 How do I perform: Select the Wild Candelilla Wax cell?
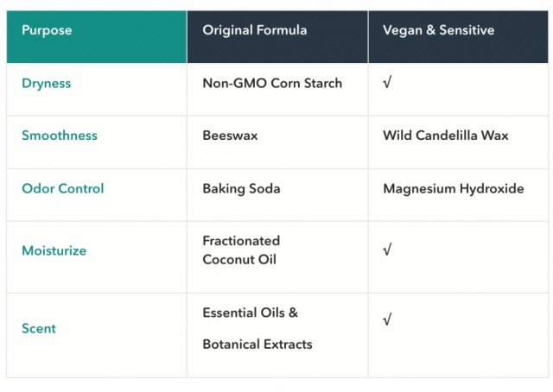coord(458,142)
